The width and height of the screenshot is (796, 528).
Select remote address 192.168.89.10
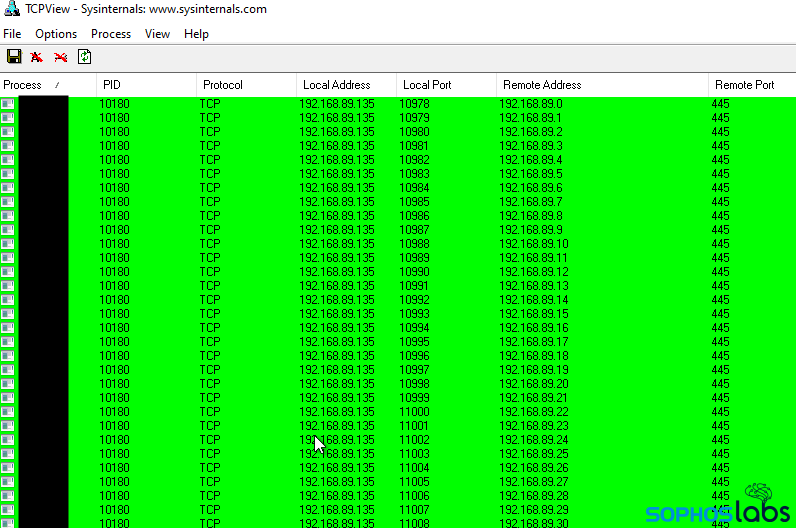(534, 244)
